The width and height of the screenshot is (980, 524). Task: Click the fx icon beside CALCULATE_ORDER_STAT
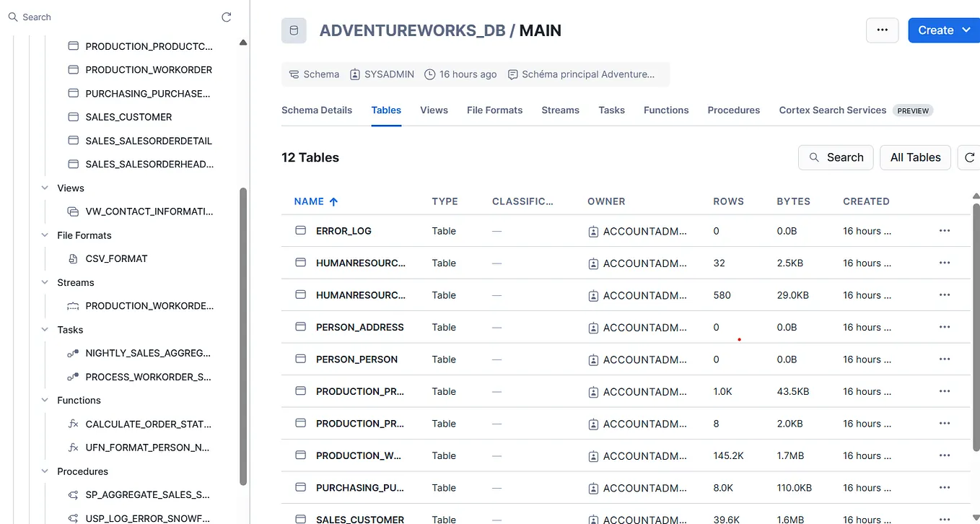73,424
